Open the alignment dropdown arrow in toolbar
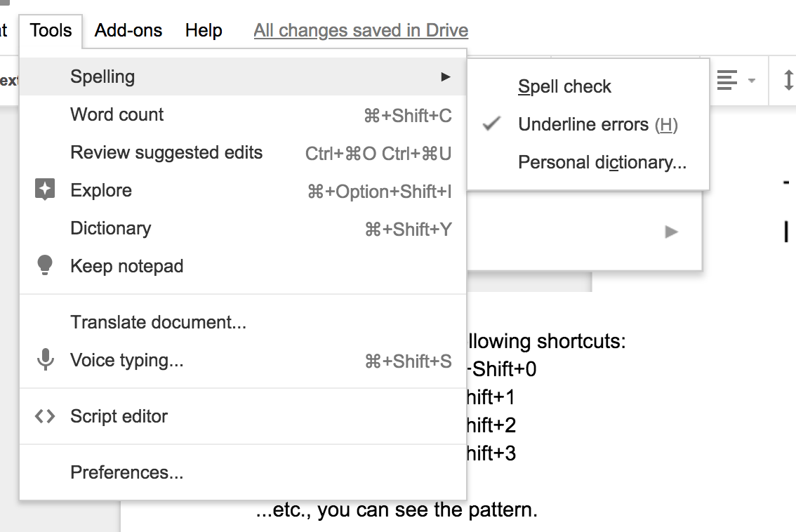The image size is (796, 532). 752,81
